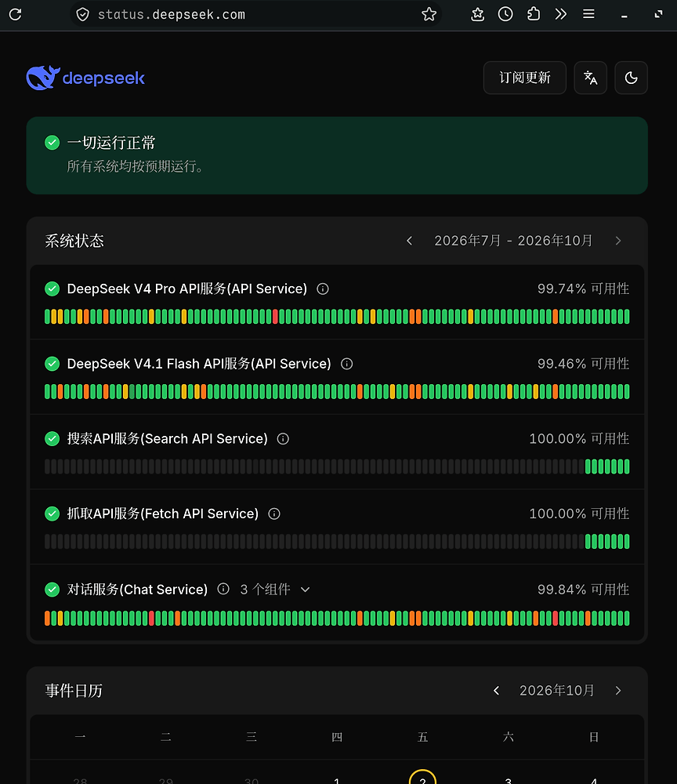The image size is (677, 784).
Task: Click the DeepSeek V4 Pro API服务 title
Action: [186, 289]
